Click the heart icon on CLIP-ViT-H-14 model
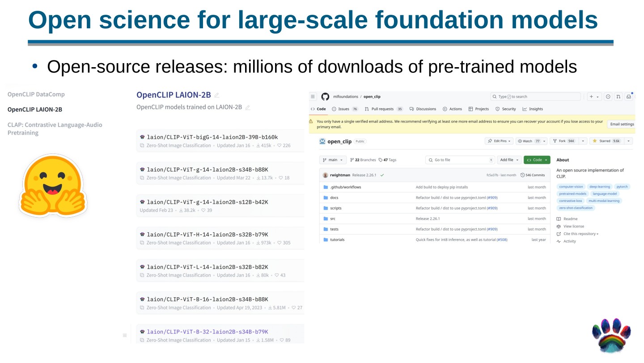This screenshot has width=644, height=363. pos(280,243)
